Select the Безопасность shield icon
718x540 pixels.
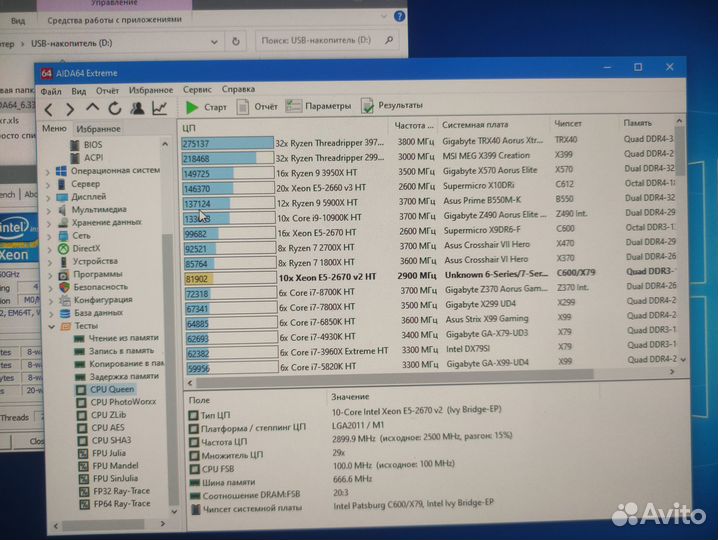click(64, 288)
